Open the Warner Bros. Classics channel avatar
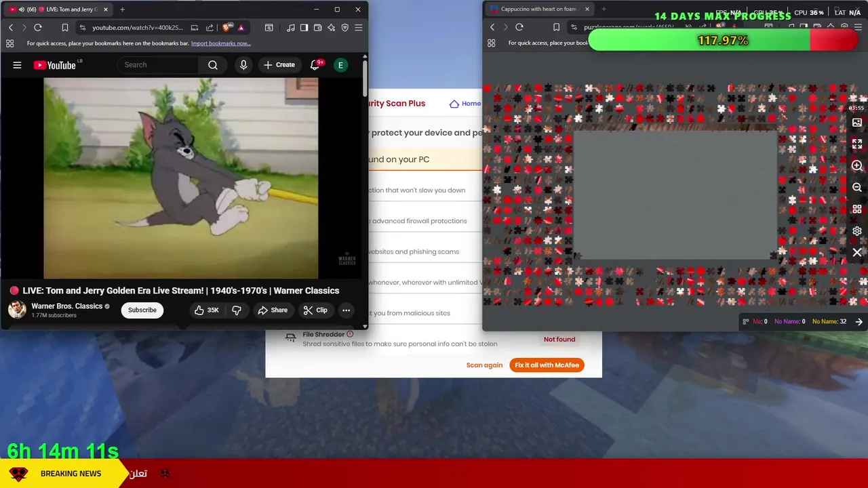 click(17, 310)
